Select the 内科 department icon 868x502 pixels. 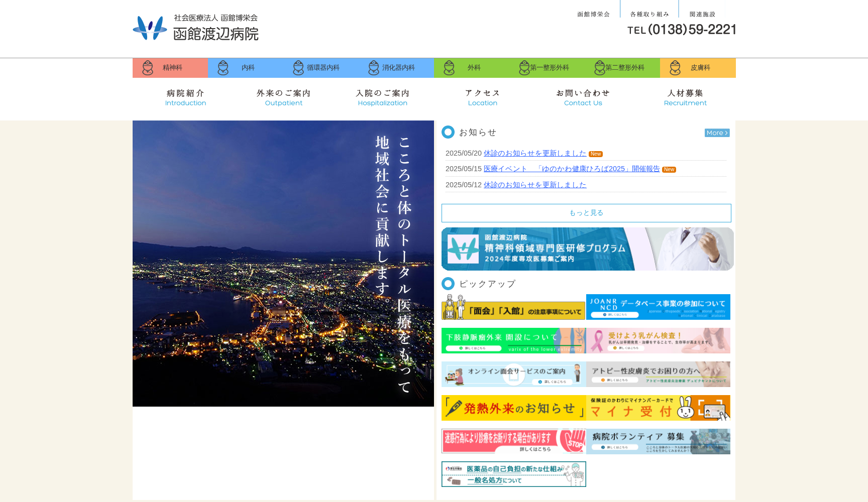tap(224, 68)
